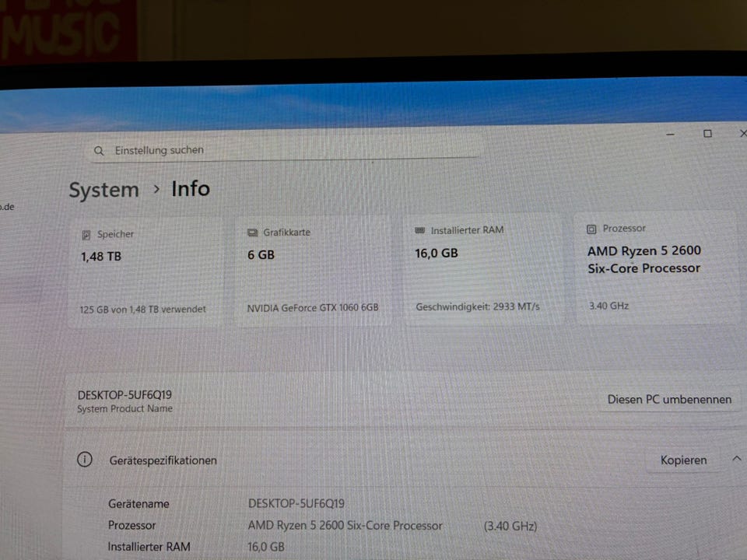The image size is (747, 560).
Task: Select the RAM speed 2933 MT/s text
Action: [x=477, y=306]
